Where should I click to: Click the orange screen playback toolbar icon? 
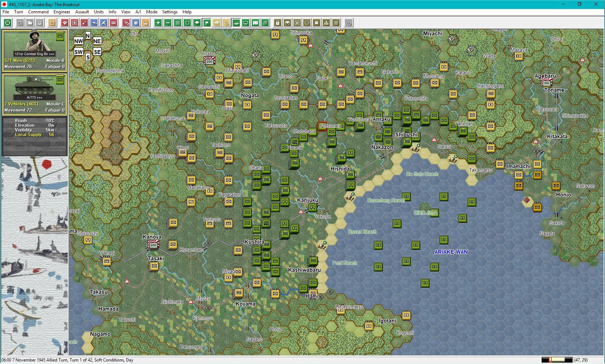[x=145, y=23]
